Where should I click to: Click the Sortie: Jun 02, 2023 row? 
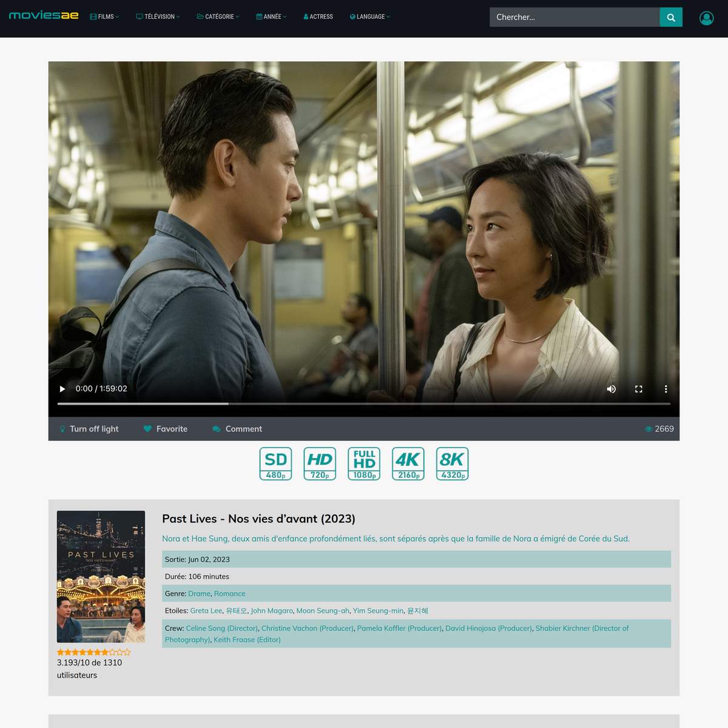(416, 559)
